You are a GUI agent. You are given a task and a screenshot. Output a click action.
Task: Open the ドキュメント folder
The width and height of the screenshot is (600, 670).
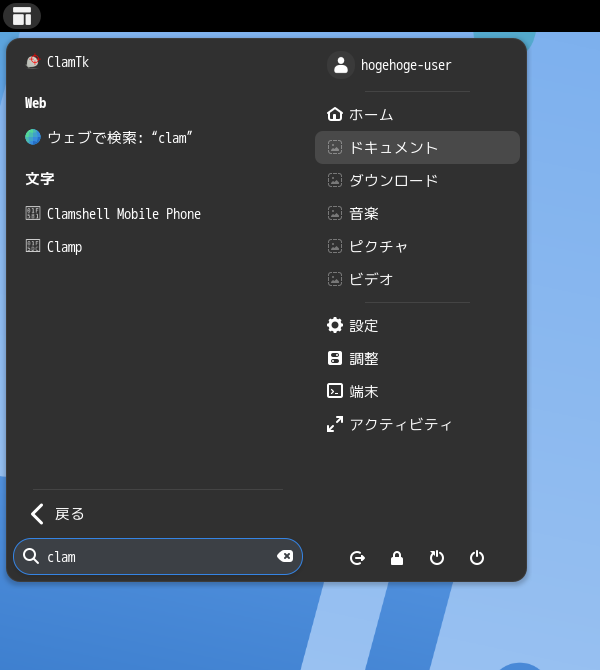pyautogui.click(x=417, y=147)
